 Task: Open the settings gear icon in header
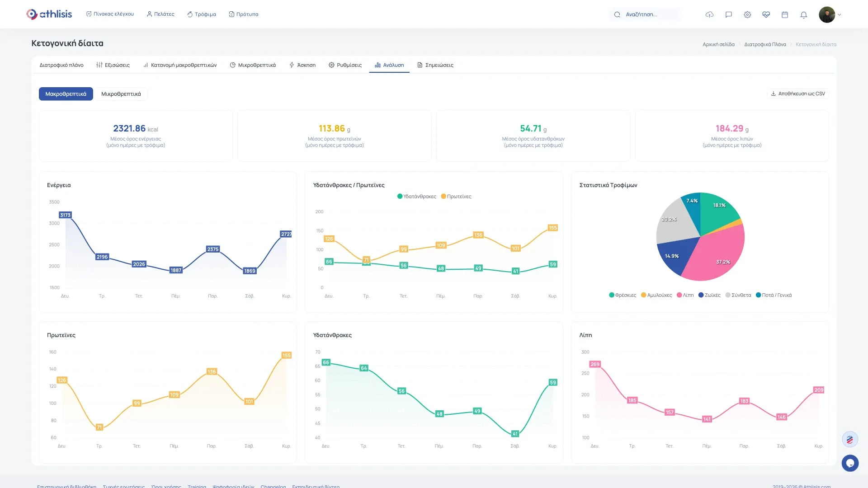(747, 14)
